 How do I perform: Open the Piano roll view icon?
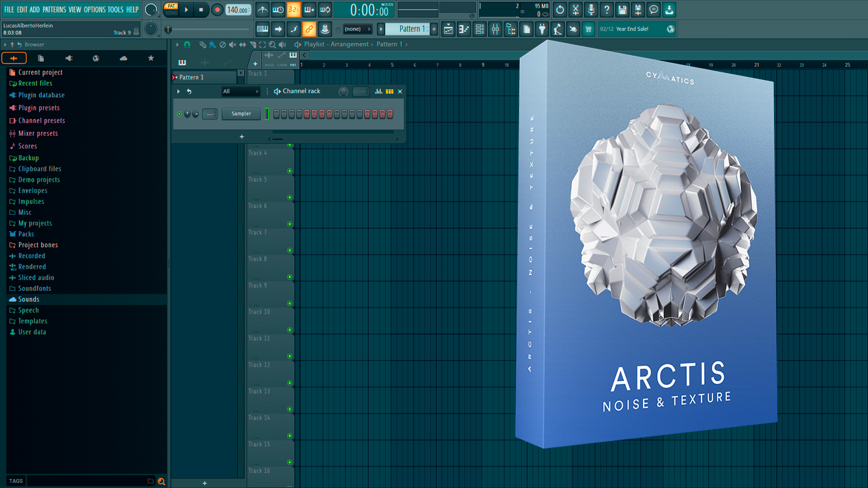click(x=464, y=29)
